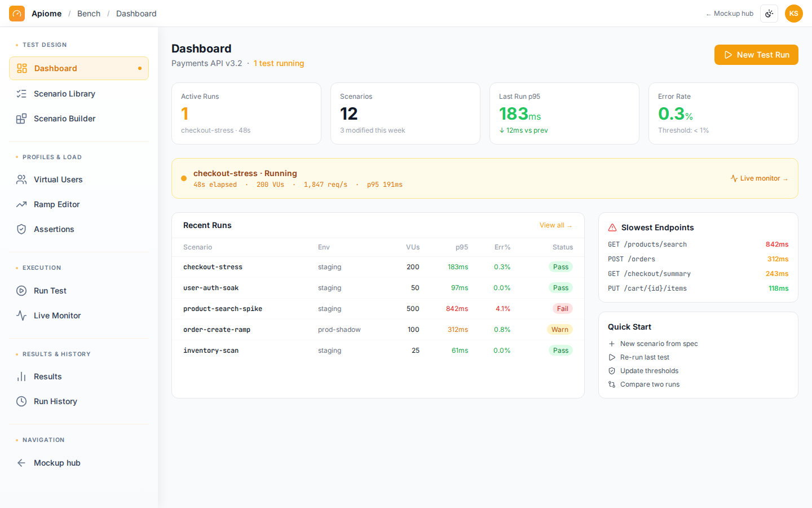Click the Apiome gauge logo icon
Viewport: 812px width, 508px height.
click(17, 14)
